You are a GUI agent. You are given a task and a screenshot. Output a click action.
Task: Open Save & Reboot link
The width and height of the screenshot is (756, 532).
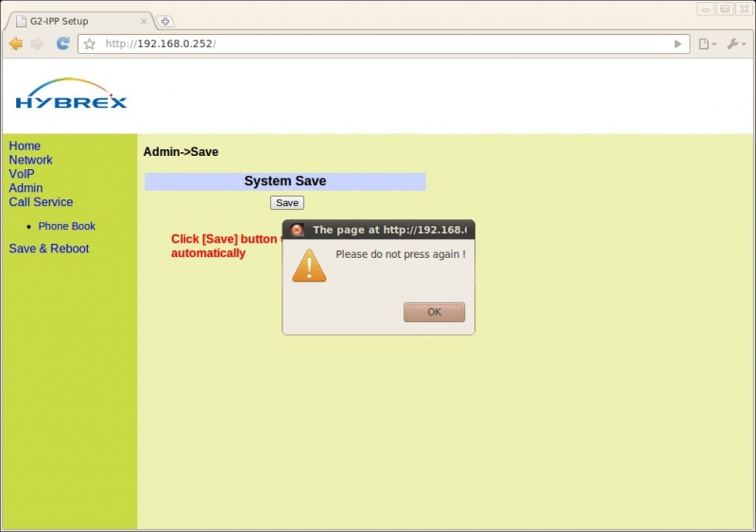point(49,249)
